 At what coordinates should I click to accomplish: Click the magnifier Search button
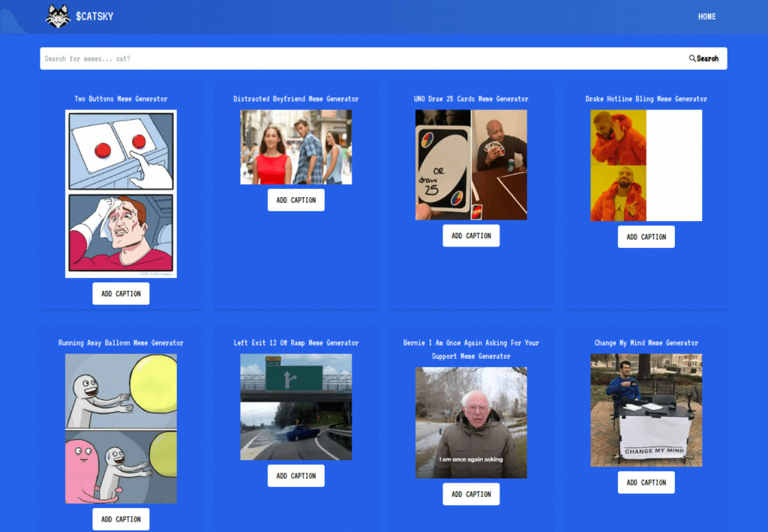(703, 58)
